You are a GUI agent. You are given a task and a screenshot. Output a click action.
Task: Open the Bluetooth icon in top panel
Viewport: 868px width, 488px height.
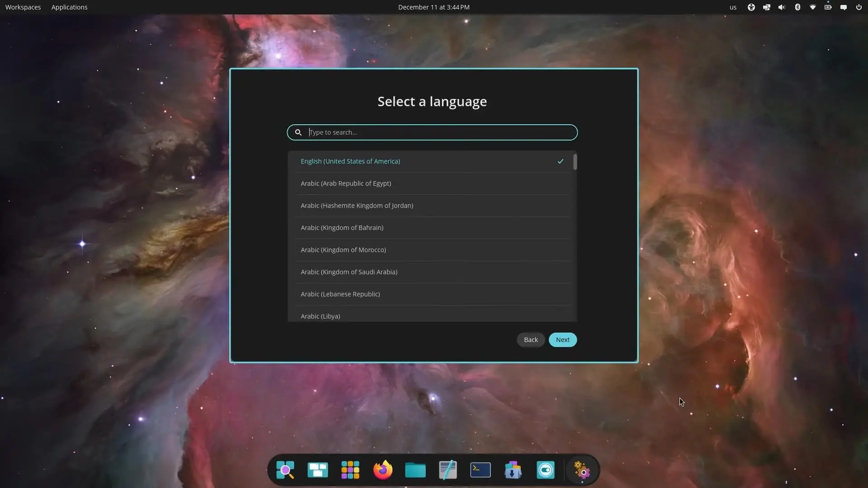(x=797, y=7)
